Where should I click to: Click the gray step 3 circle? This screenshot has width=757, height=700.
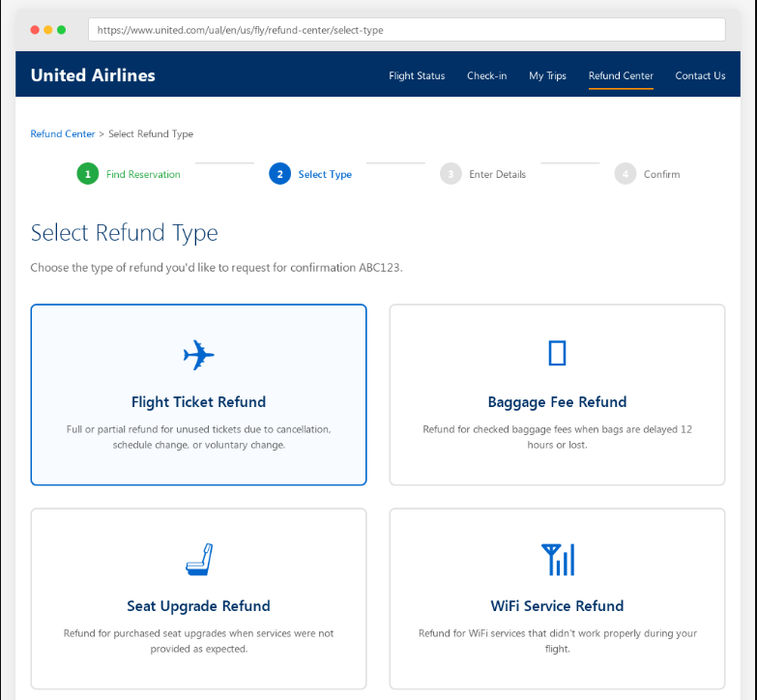coord(450,174)
